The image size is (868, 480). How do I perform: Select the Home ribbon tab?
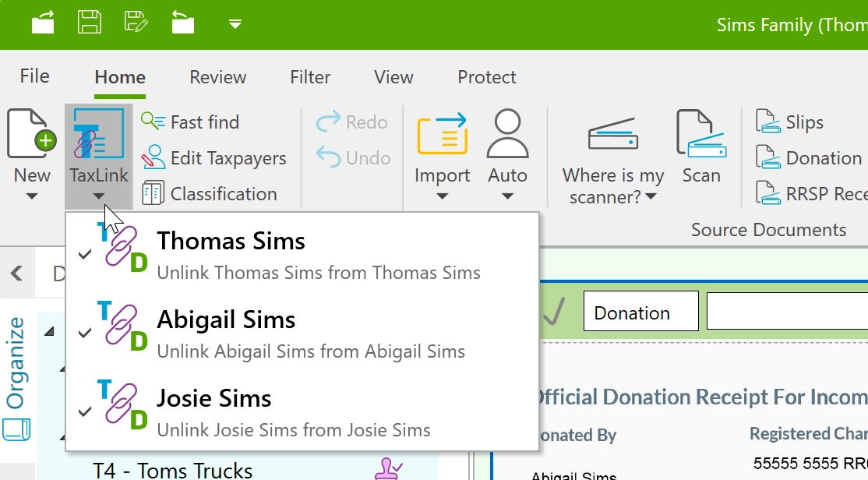tap(120, 77)
